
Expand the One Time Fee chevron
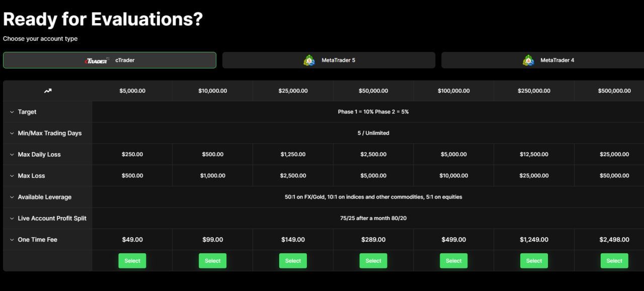pos(12,240)
